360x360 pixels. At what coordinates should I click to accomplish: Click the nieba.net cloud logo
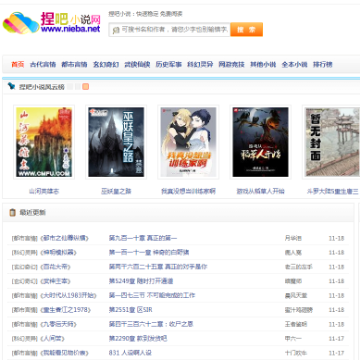52,22
